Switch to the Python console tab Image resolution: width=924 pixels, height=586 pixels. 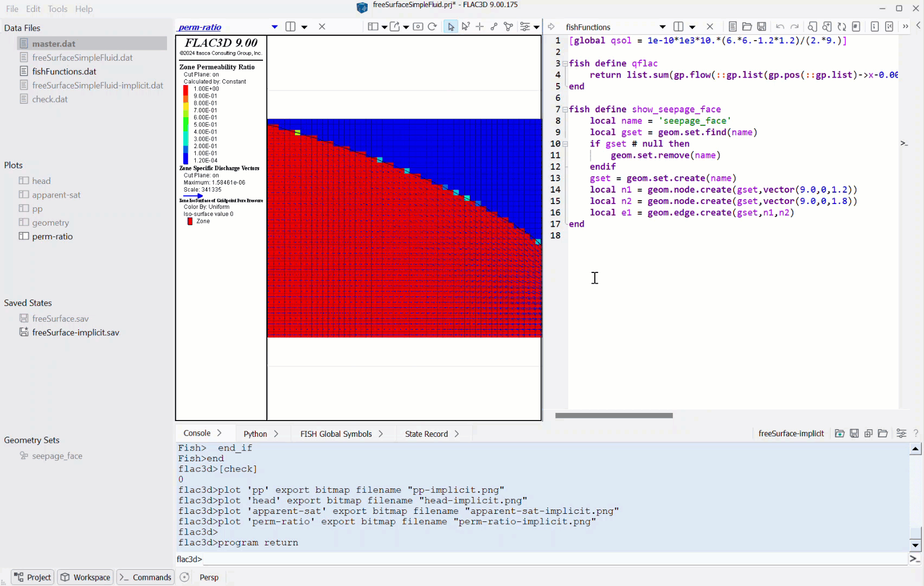256,433
